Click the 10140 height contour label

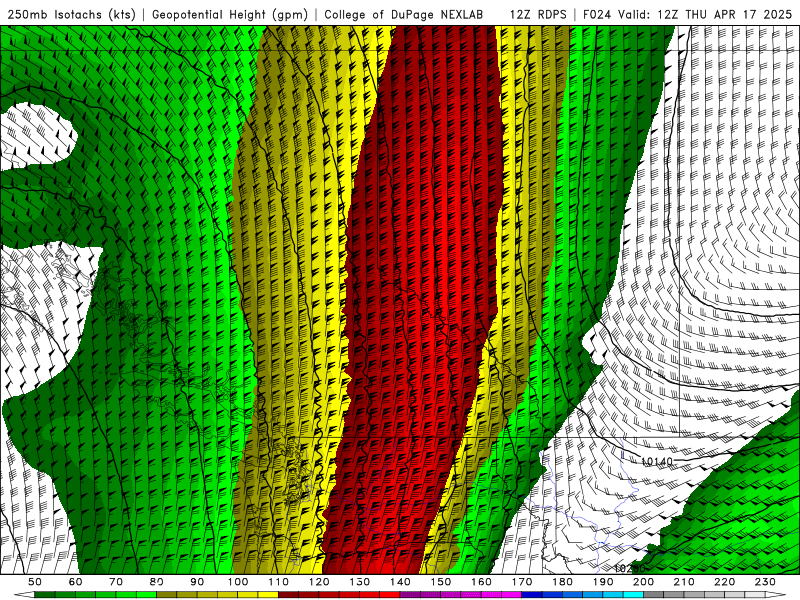click(x=657, y=462)
